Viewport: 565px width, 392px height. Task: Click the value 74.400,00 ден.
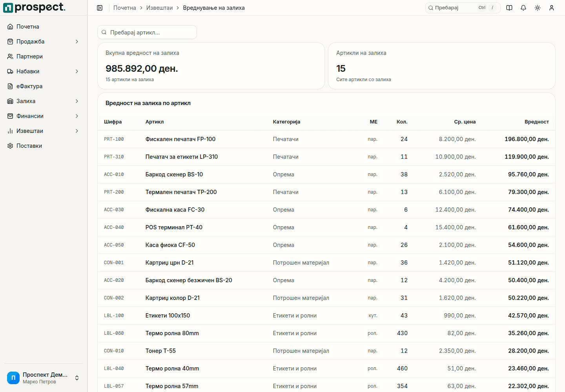tap(529, 210)
